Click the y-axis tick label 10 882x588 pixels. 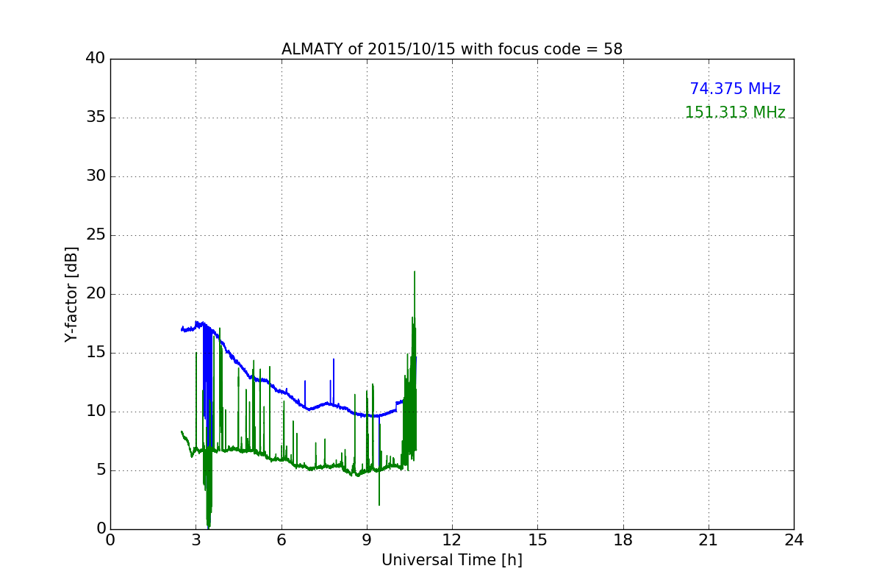[96, 412]
